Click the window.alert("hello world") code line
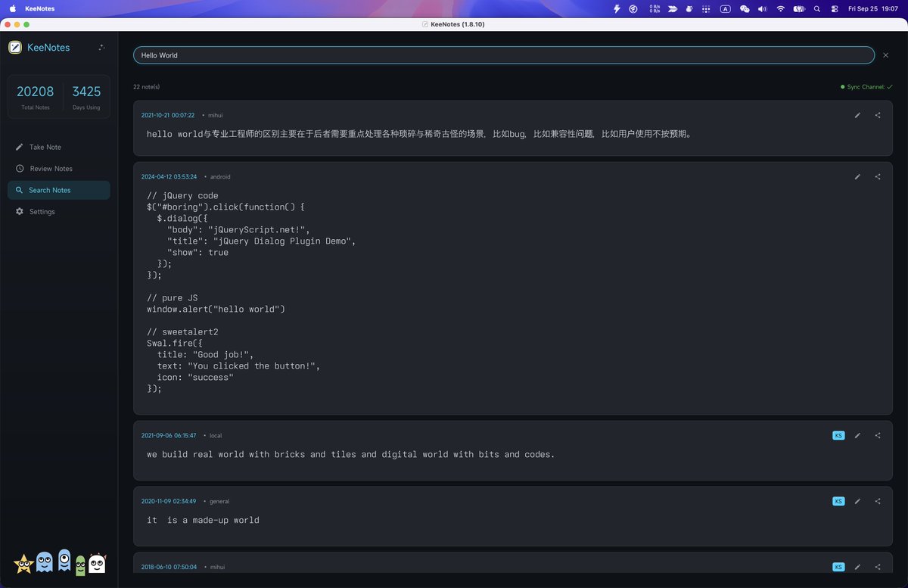908x588 pixels. (216, 309)
